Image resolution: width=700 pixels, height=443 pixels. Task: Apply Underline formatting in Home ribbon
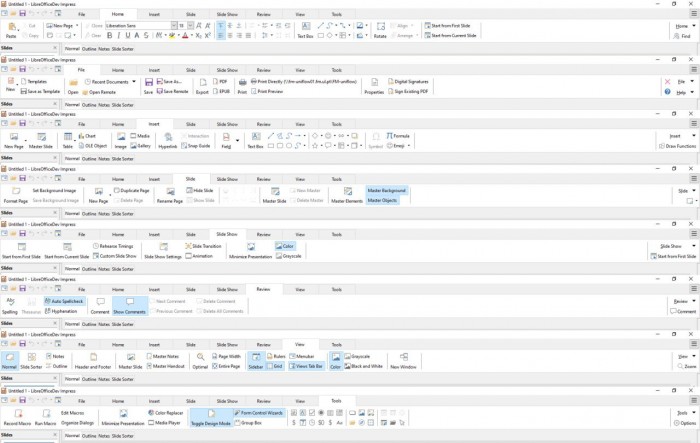tap(128, 35)
